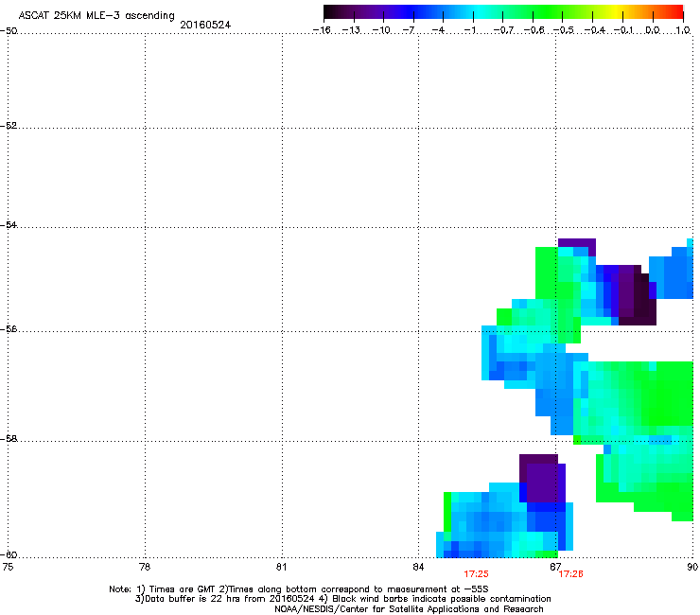Click the 84 longitude axis label
This screenshot has height=615, width=700.
click(418, 567)
